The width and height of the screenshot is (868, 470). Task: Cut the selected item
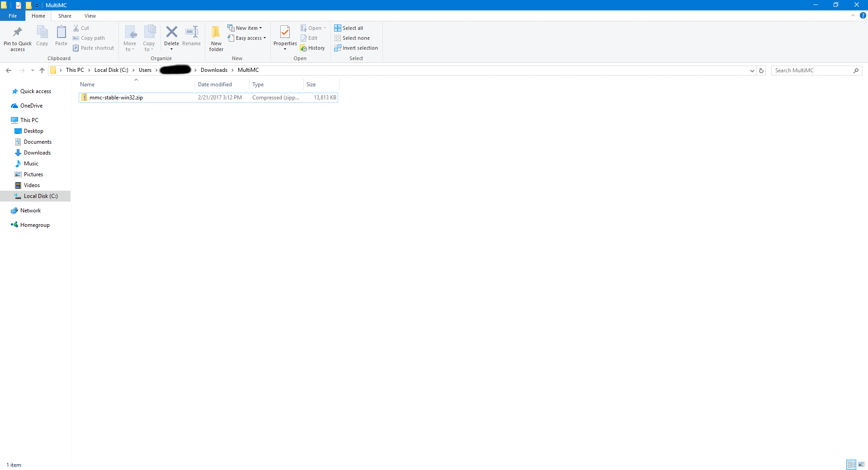(x=81, y=28)
